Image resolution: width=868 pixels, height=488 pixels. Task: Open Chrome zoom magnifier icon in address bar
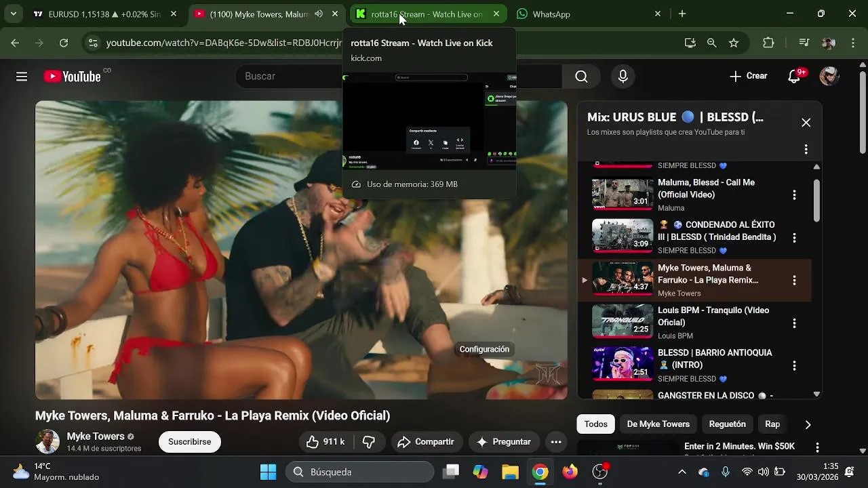tap(711, 43)
